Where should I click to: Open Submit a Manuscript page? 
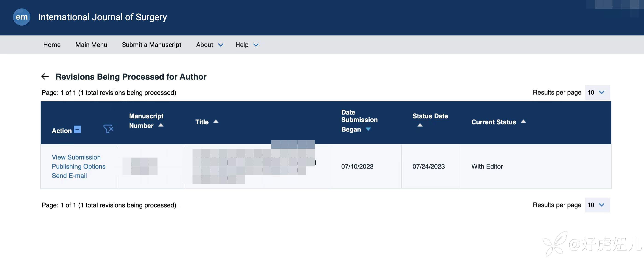pos(151,45)
